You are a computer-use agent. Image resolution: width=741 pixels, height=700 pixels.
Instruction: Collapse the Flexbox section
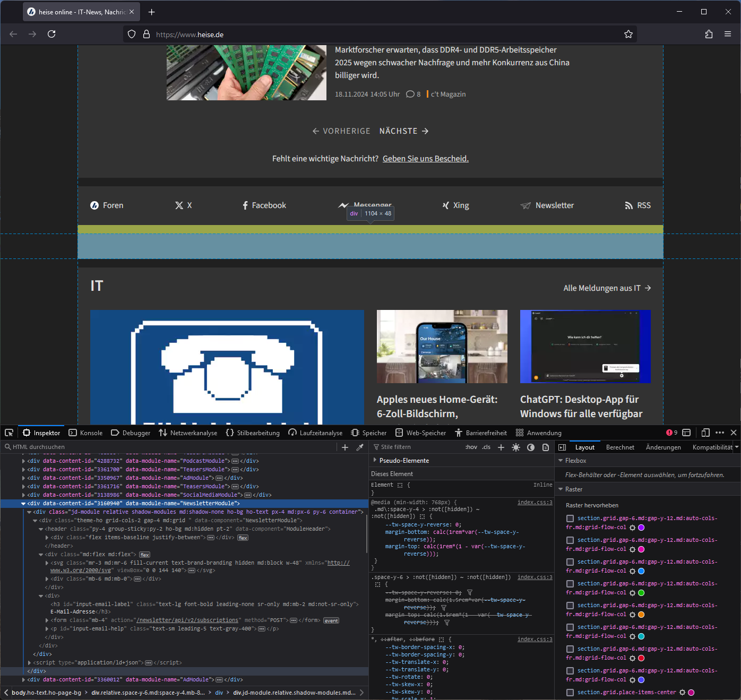pos(561,461)
